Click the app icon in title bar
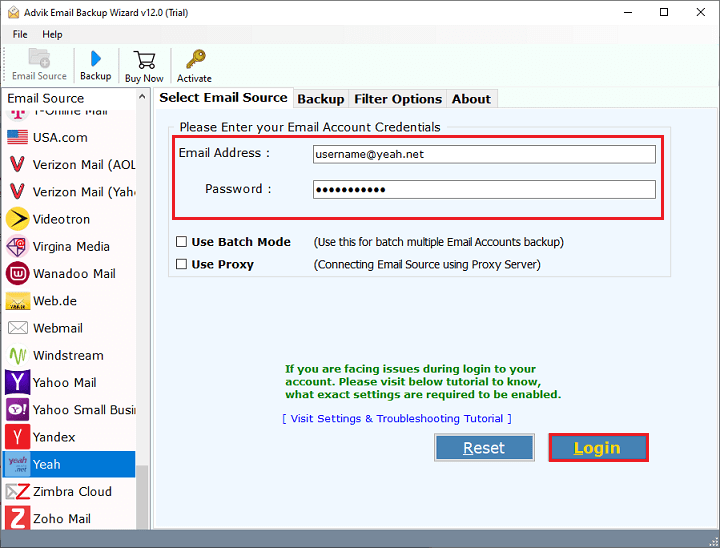720x548 pixels. pos(13,12)
